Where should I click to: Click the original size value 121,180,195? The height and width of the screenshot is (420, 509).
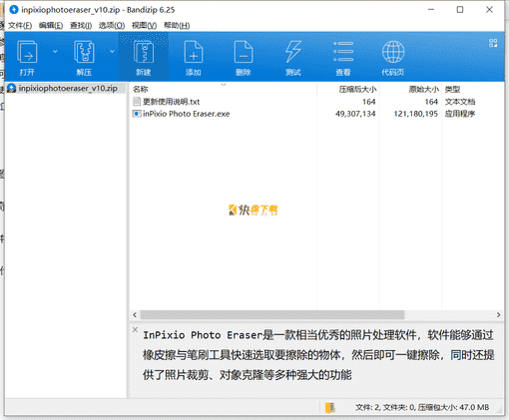tap(416, 114)
